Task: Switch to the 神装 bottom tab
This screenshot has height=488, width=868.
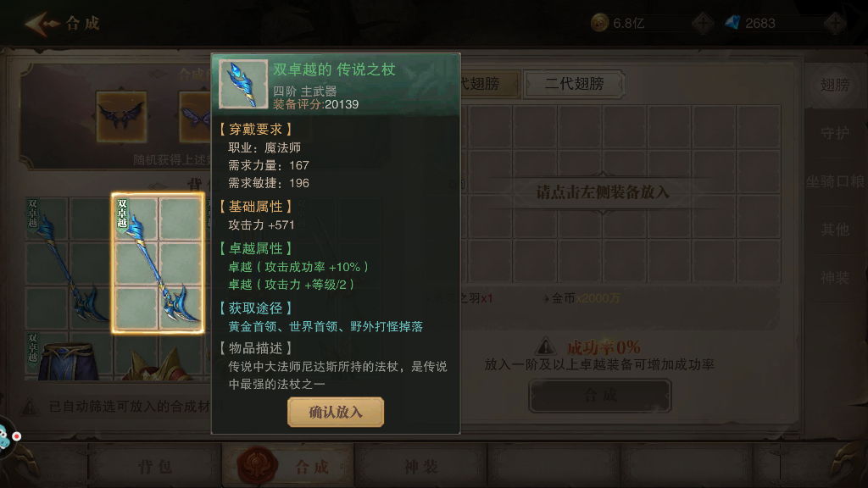Action: (x=420, y=467)
